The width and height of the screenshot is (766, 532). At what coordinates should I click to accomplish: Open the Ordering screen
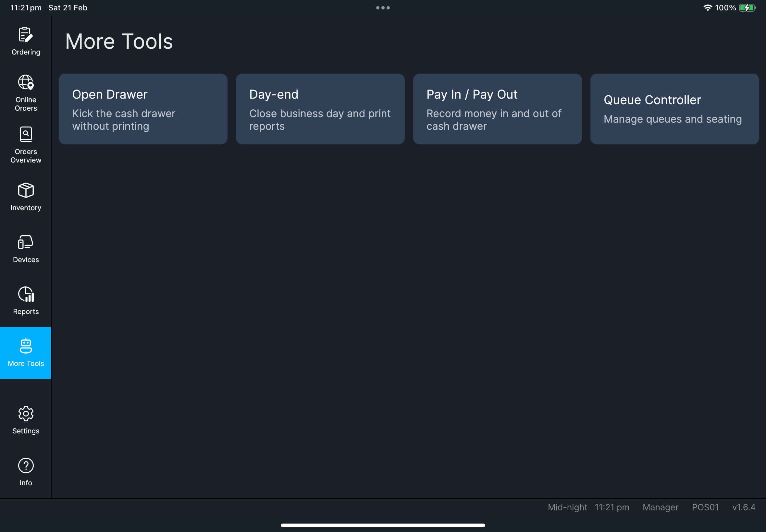pyautogui.click(x=25, y=41)
